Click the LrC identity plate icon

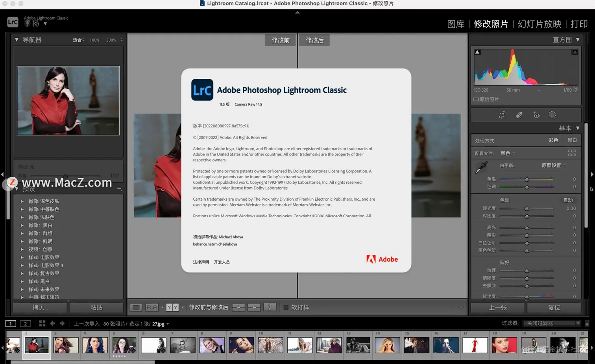coord(13,22)
